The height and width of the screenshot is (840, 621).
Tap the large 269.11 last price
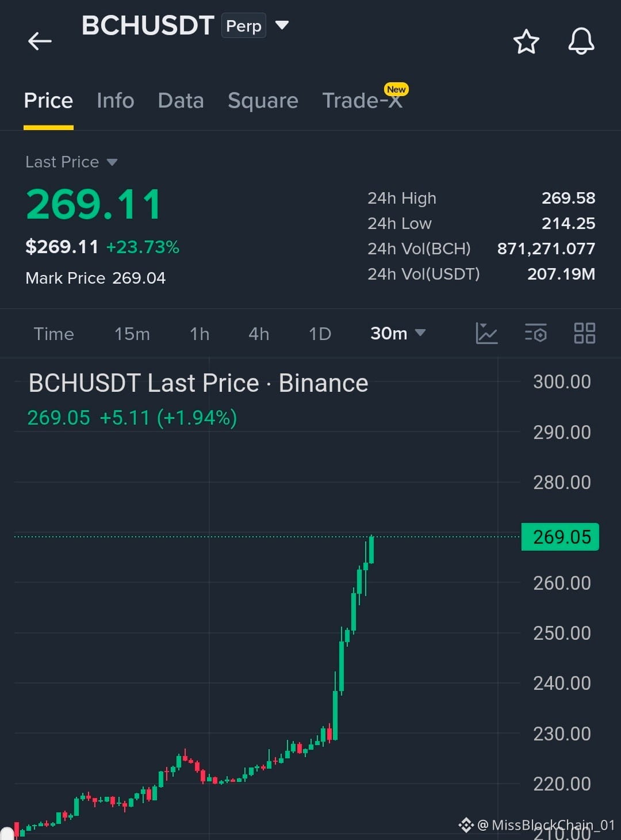click(94, 205)
